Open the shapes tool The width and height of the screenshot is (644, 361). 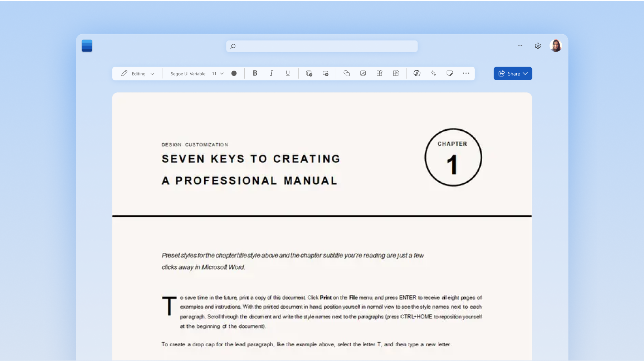pyautogui.click(x=346, y=73)
